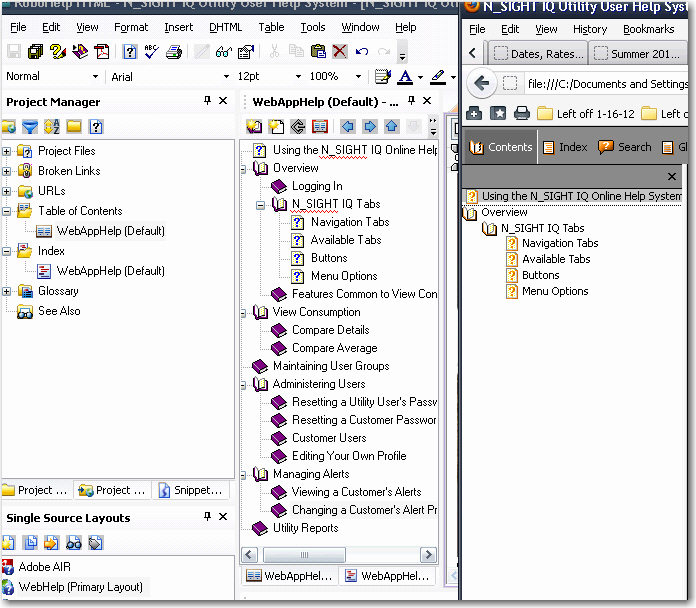The width and height of the screenshot is (696, 608).
Task: Expand the Broken Links node
Action: click(x=7, y=171)
